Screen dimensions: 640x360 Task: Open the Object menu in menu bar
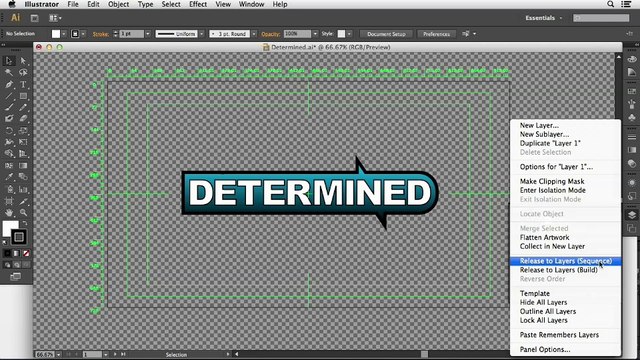coord(118,4)
